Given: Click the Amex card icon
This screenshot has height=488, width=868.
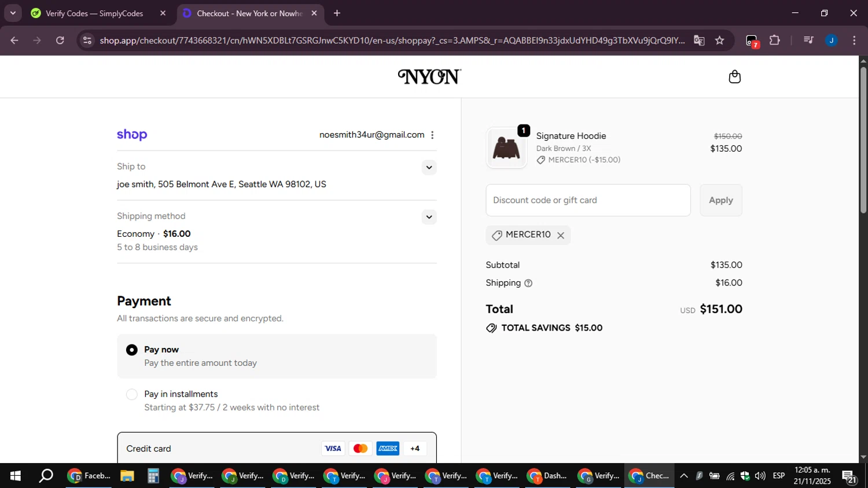Looking at the screenshot, I should tap(388, 449).
